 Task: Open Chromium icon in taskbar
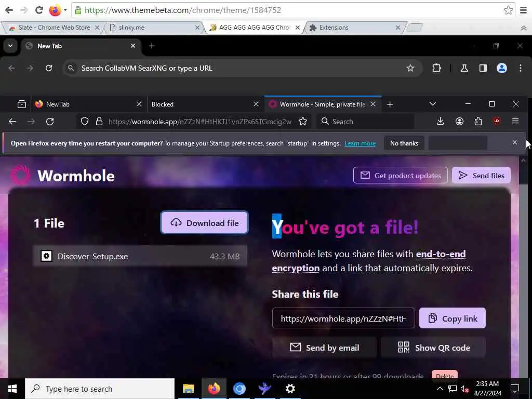239,389
